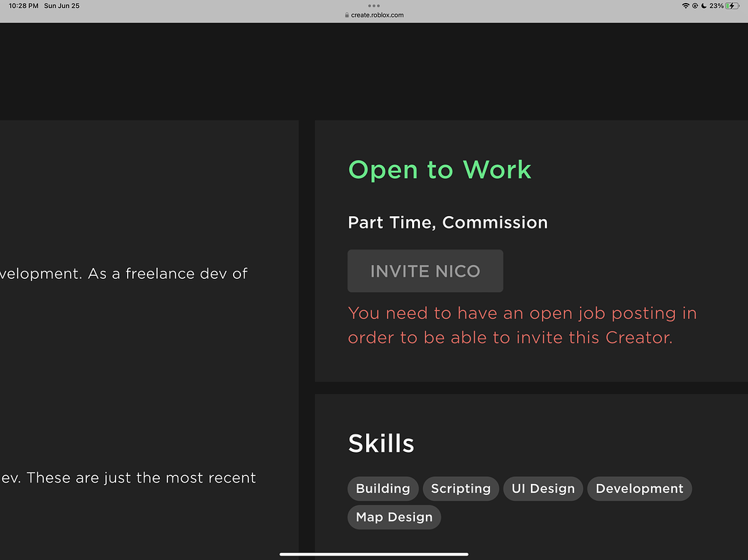Tap the date Sun Jun 25
Image resolution: width=748 pixels, height=560 pixels.
pos(61,6)
